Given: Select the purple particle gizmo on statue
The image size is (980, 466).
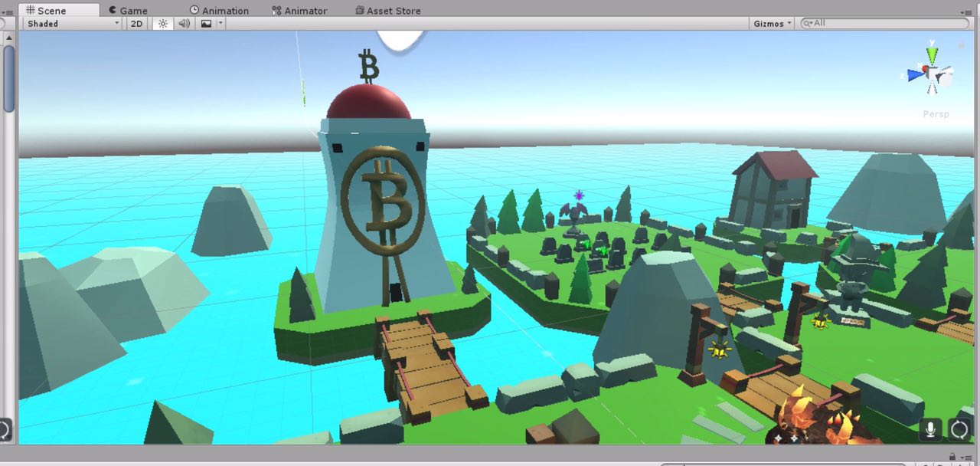Looking at the screenshot, I should tap(579, 195).
